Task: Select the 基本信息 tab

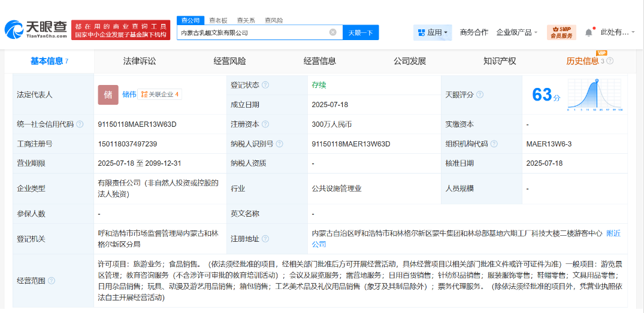Action: coord(49,61)
